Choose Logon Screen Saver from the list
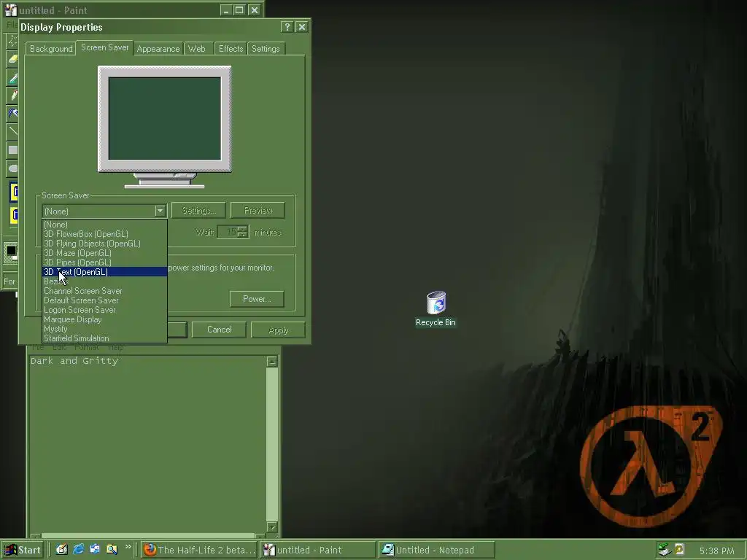This screenshot has height=560, width=747. [x=105, y=310]
